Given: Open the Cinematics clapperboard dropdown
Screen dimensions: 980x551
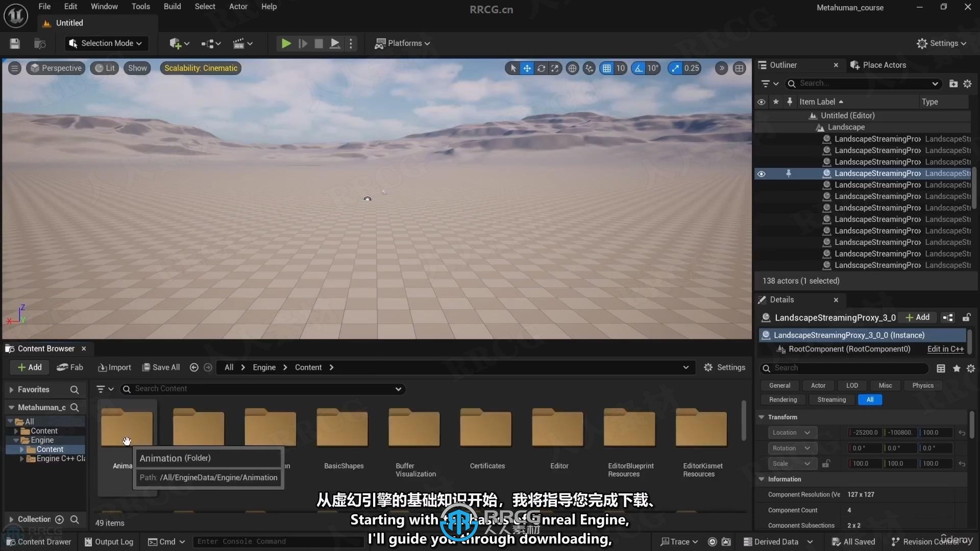Looking at the screenshot, I should click(242, 43).
